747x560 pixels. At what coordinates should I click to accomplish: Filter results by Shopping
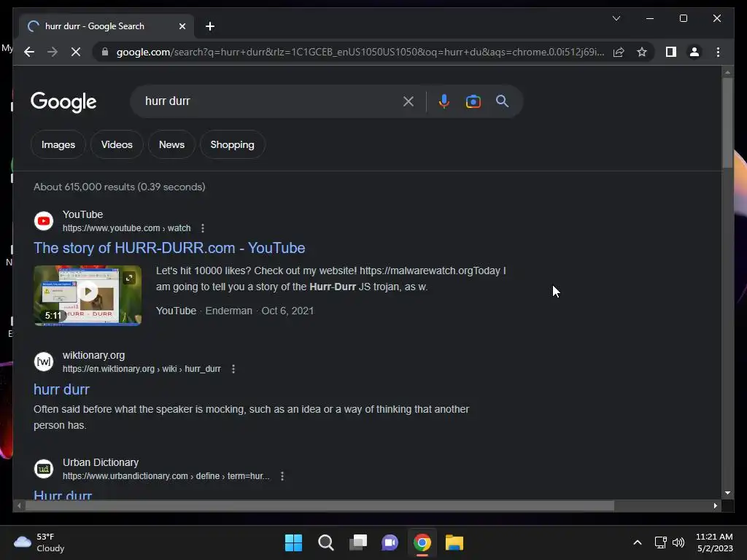click(x=233, y=144)
